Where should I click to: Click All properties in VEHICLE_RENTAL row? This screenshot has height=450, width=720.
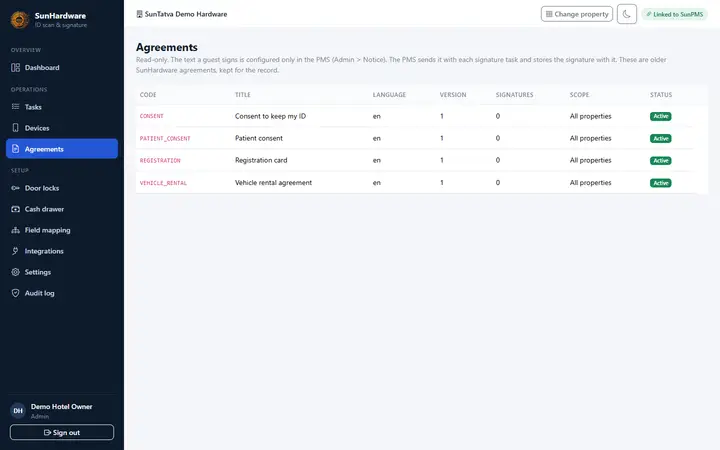click(x=591, y=183)
